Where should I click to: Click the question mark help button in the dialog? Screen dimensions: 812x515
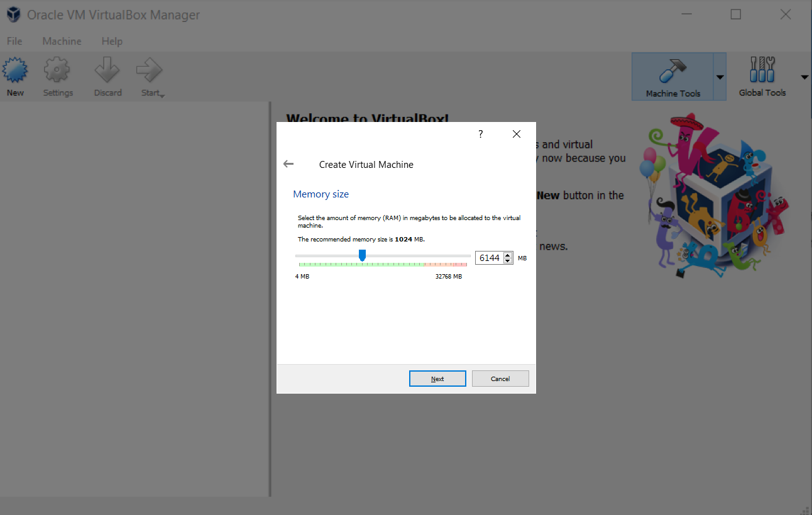[481, 134]
